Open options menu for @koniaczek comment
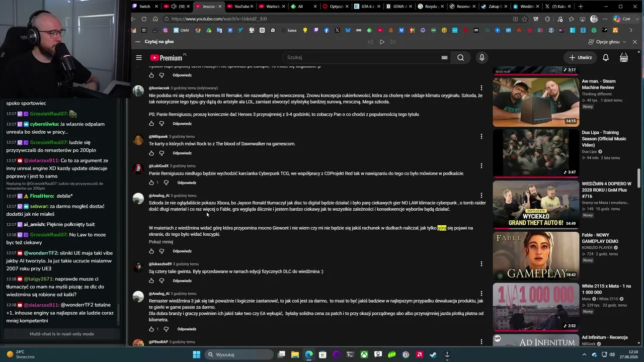The width and height of the screenshot is (644, 362). pyautogui.click(x=481, y=88)
